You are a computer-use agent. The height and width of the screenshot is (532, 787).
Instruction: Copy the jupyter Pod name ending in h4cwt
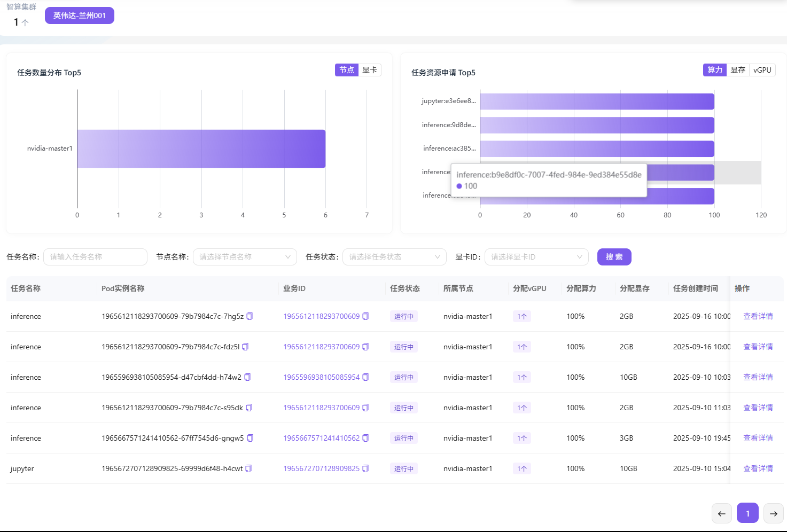coord(248,468)
